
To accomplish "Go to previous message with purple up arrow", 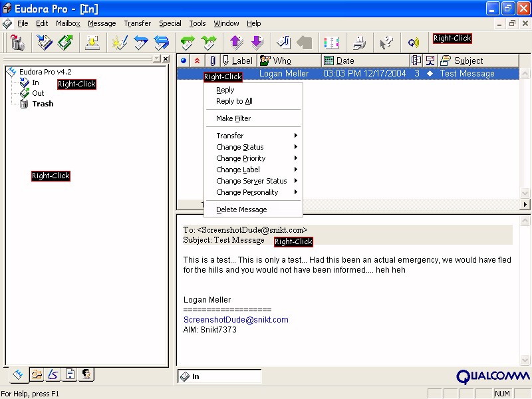I will (x=237, y=43).
